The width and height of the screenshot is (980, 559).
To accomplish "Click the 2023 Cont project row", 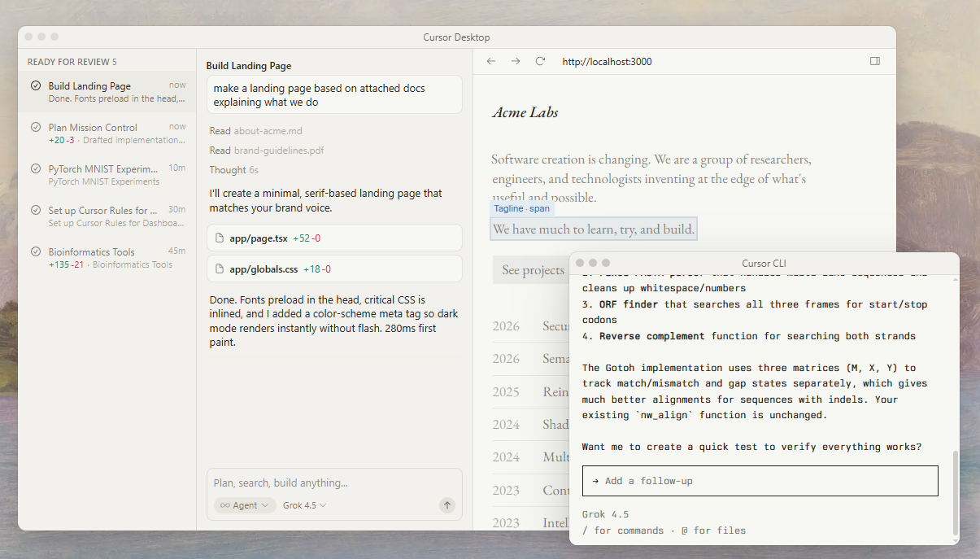I will coord(531,491).
